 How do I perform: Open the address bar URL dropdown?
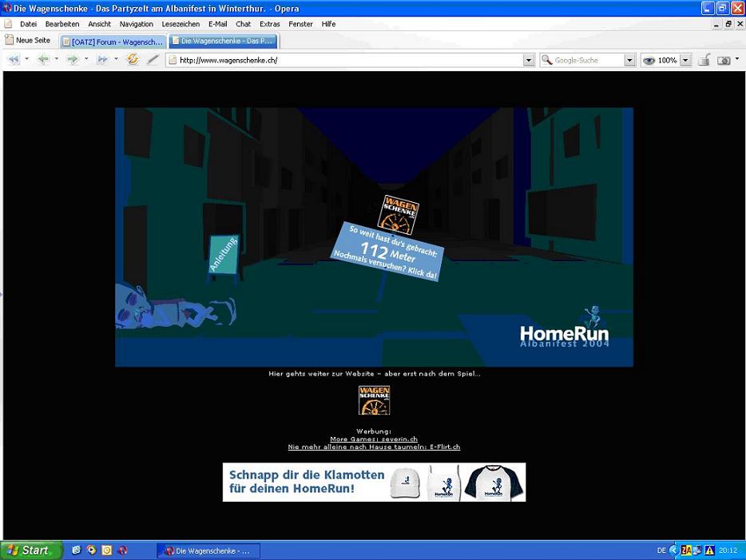pos(529,60)
